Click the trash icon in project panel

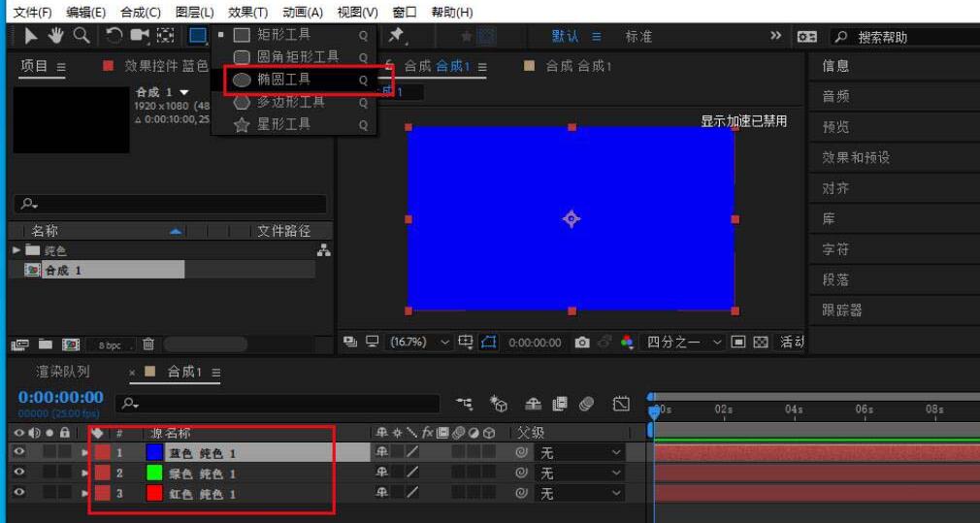148,343
